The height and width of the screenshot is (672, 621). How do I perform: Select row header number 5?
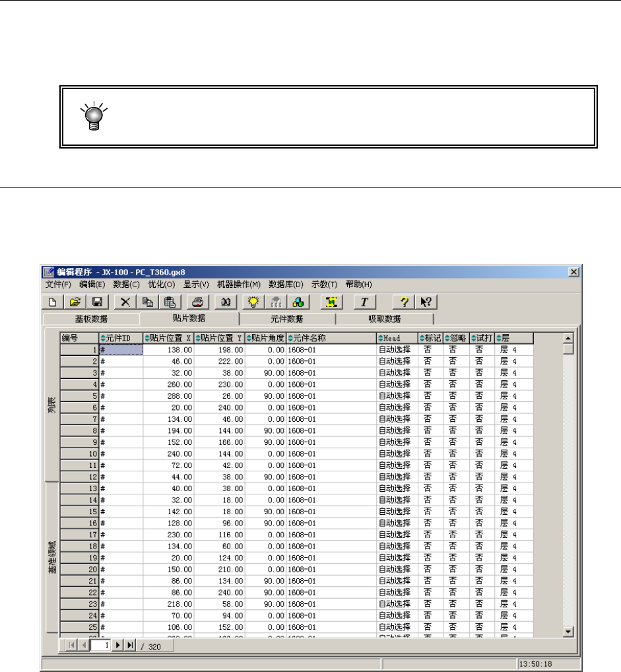[x=80, y=396]
